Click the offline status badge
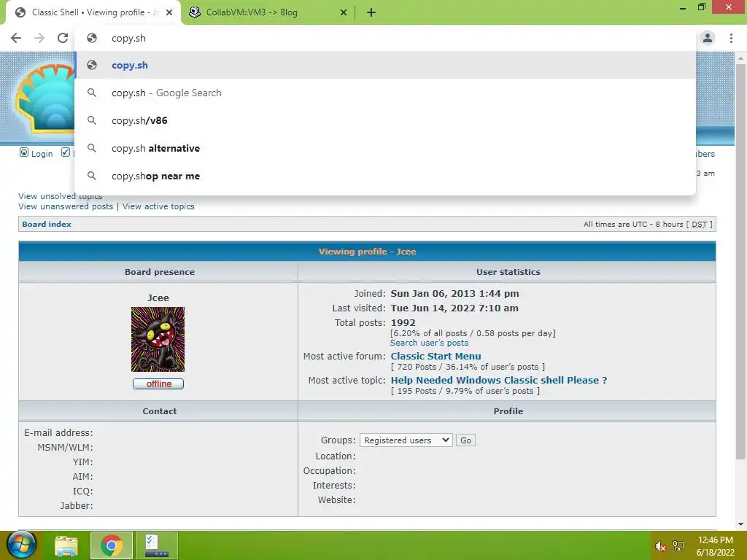The height and width of the screenshot is (560, 747). 158,384
